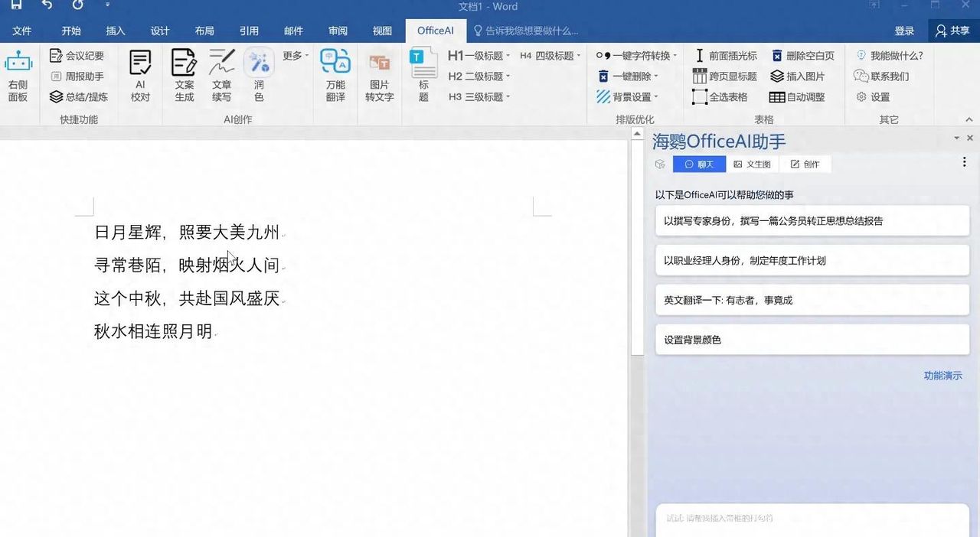This screenshot has width=980, height=537.
Task: Expand the 背景设置 dropdown
Action: (628, 97)
